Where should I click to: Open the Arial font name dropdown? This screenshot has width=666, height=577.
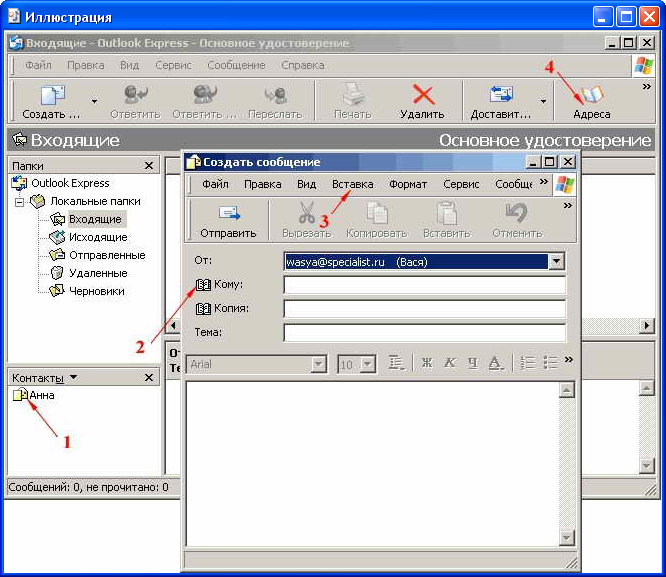(x=318, y=365)
